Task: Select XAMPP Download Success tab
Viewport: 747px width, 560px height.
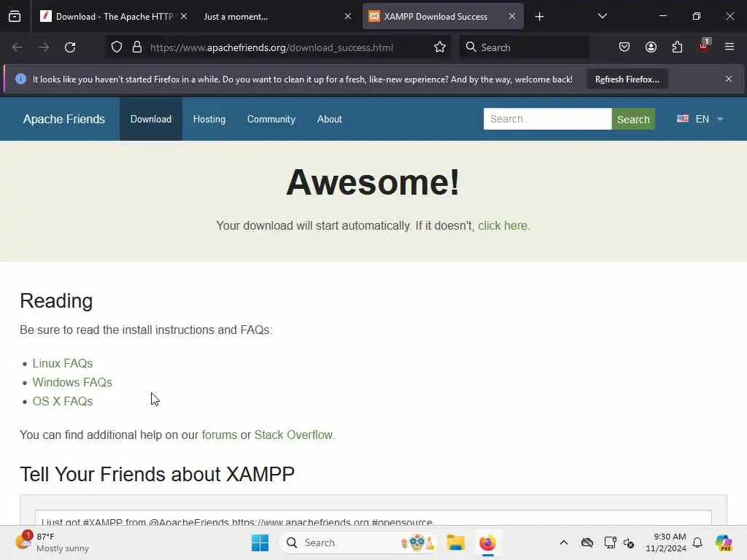Action: click(436, 17)
